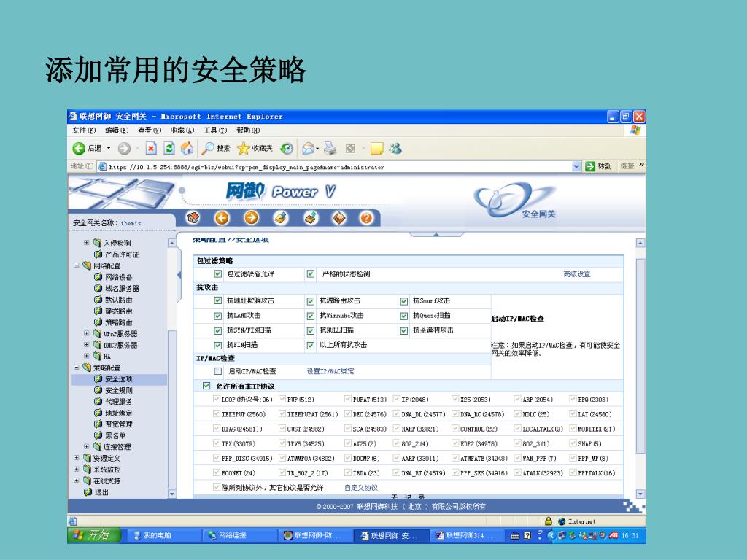Expand the DHCP服务器 tree node
This screenshot has height=560, width=747.
pos(87,344)
